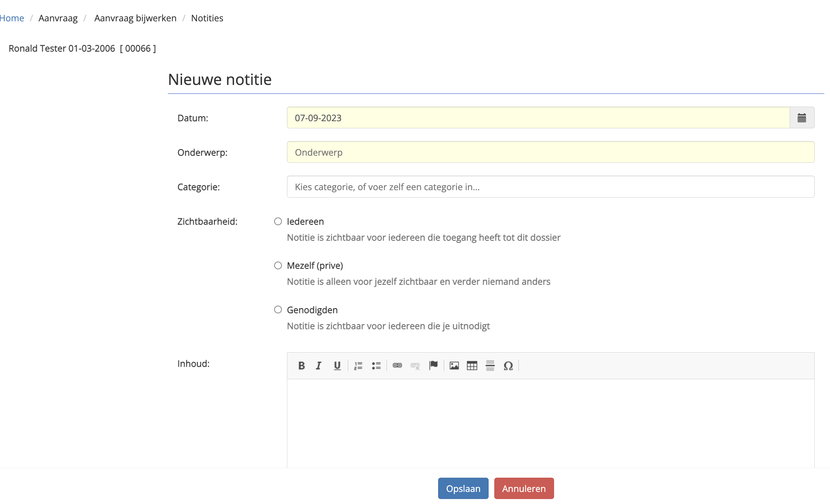The height and width of the screenshot is (504, 830).
Task: Click the description 'Notitie is alleen voor jezelf zichtbaar'
Action: (x=419, y=282)
